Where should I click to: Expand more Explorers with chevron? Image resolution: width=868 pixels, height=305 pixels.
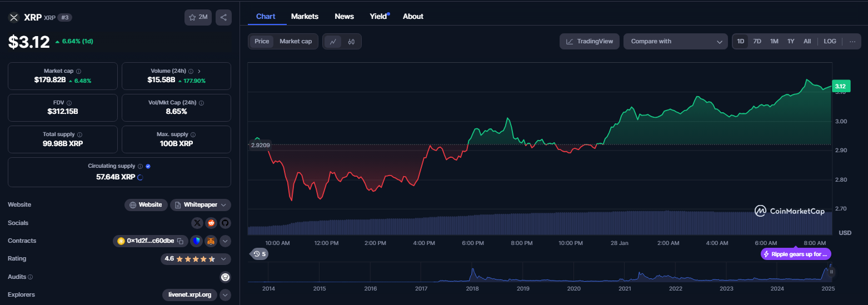[x=225, y=294]
